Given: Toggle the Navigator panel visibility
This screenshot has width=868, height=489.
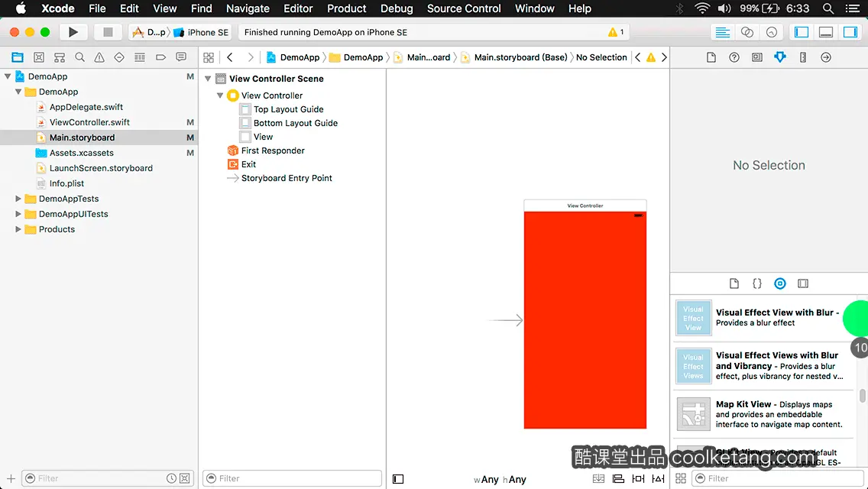Looking at the screenshot, I should tap(801, 32).
